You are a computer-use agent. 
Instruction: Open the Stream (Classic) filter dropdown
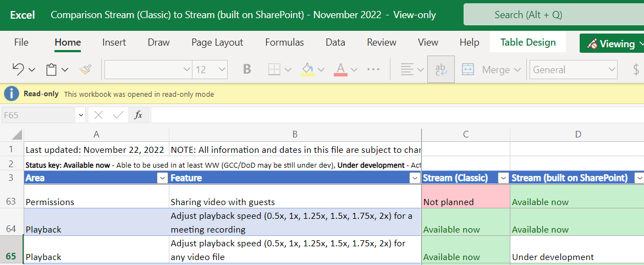[503, 178]
